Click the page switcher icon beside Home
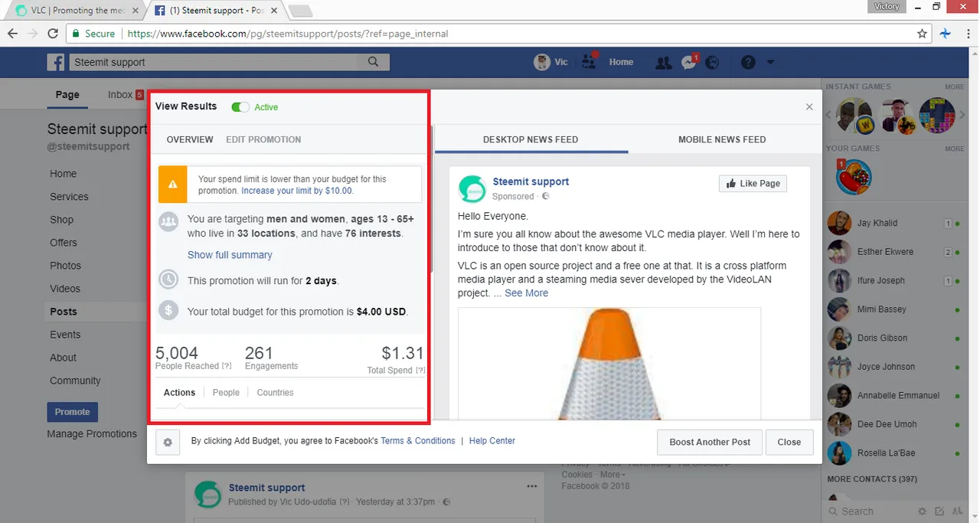This screenshot has height=523, width=980. pyautogui.click(x=589, y=62)
